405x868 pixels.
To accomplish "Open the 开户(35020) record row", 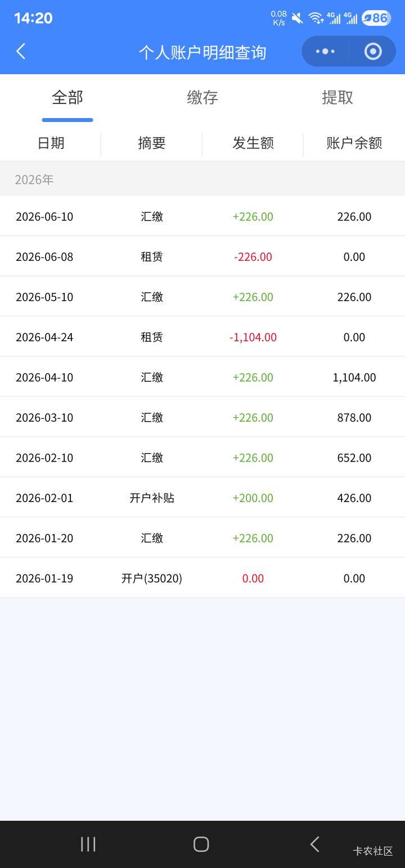I will click(x=202, y=578).
